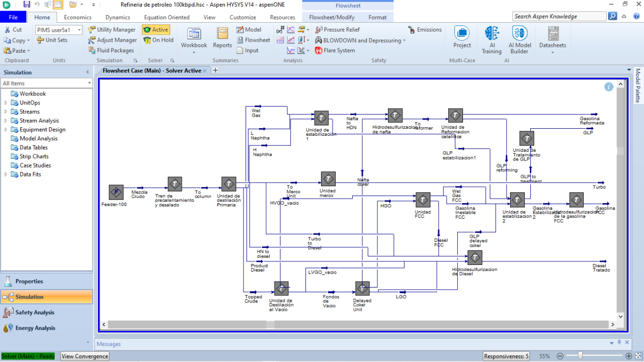644x362 pixels.
Task: Open the Format ribbon tab
Action: pyautogui.click(x=377, y=17)
